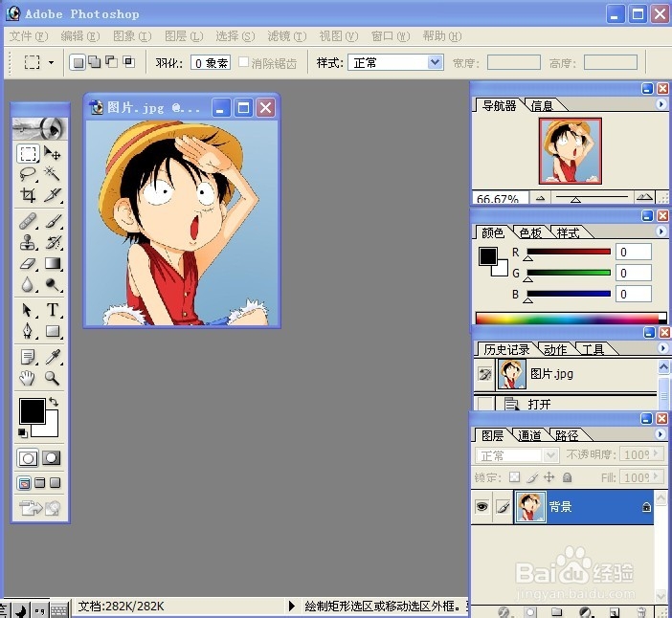Toggle lock all for layer

tap(567, 477)
